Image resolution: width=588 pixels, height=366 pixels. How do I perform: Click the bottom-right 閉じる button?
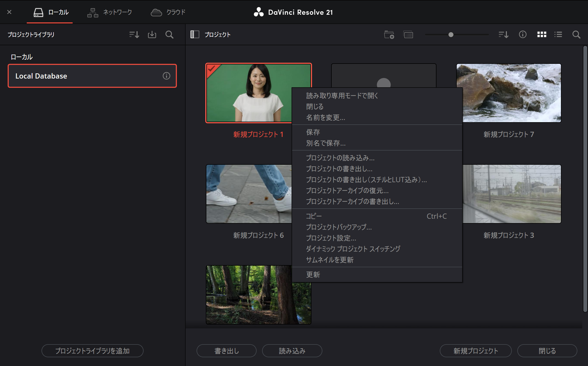[547, 351]
